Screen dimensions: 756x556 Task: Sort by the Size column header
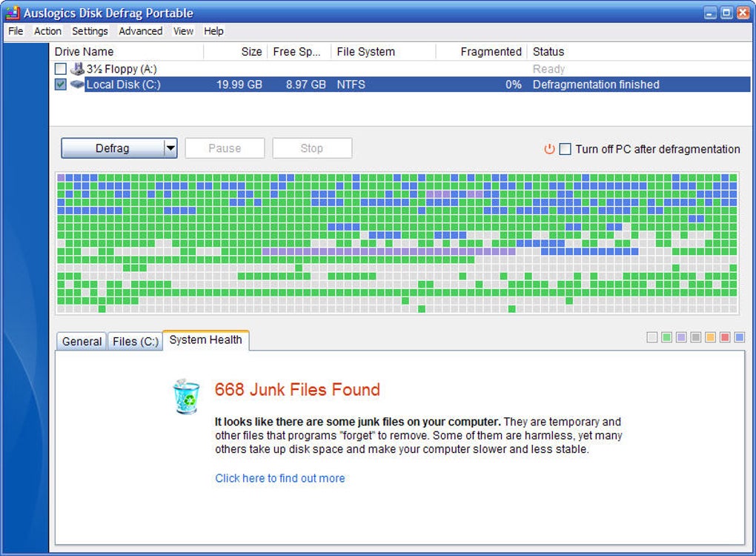click(x=235, y=52)
